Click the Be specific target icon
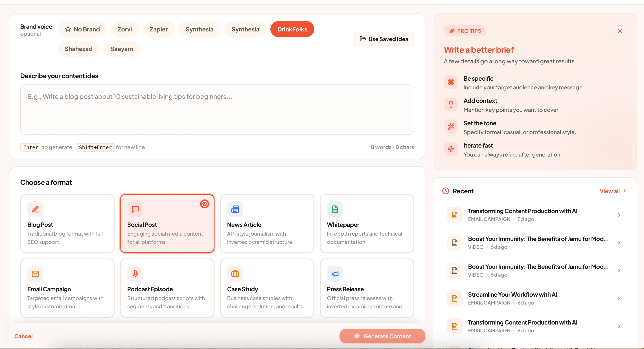Viewport: 644px width, 349px height. tap(451, 82)
